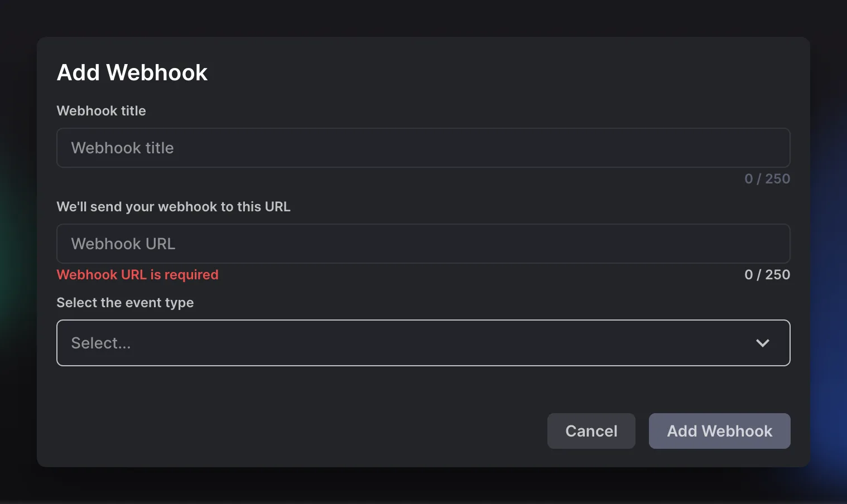Click the 0 / 250 counter below the URL field
847x504 pixels.
click(767, 274)
